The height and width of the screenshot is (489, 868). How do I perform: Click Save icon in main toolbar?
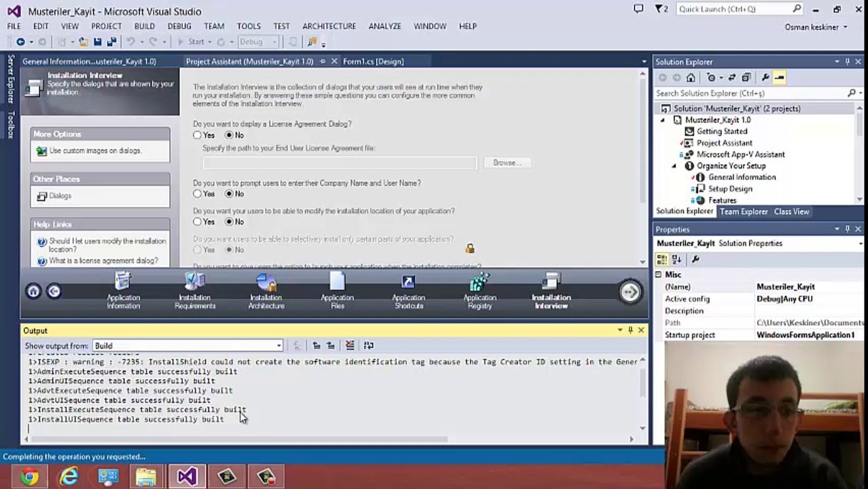(98, 42)
